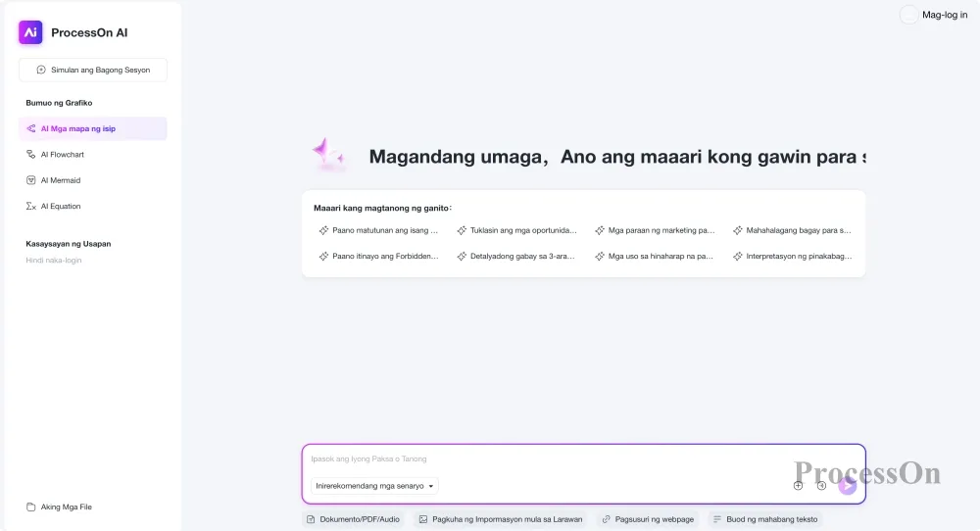This screenshot has width=980, height=531.
Task: Click the circled icon left of the send button
Action: (x=822, y=485)
